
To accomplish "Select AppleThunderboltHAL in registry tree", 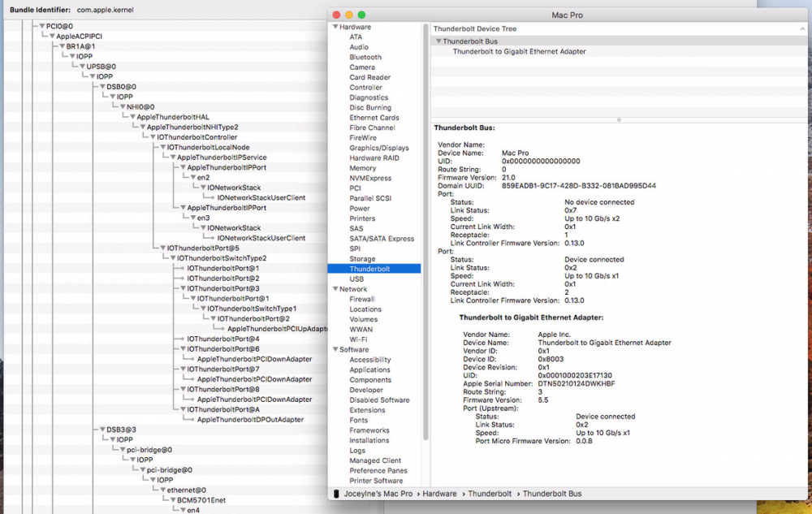I will click(173, 117).
